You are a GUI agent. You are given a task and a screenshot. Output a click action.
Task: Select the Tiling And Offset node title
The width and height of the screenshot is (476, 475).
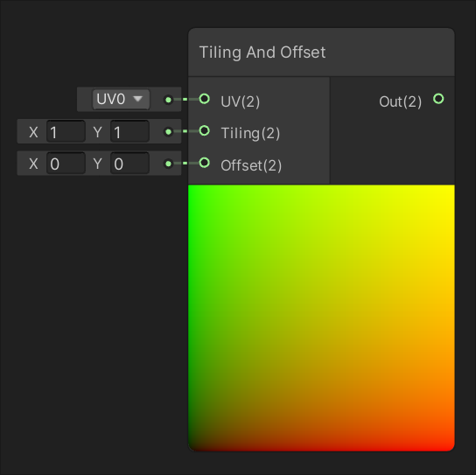[262, 52]
